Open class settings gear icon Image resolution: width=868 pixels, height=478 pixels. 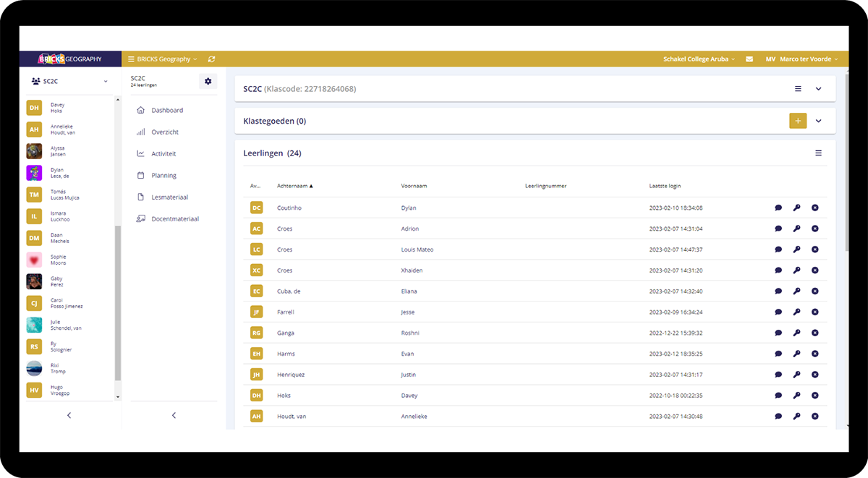[208, 81]
